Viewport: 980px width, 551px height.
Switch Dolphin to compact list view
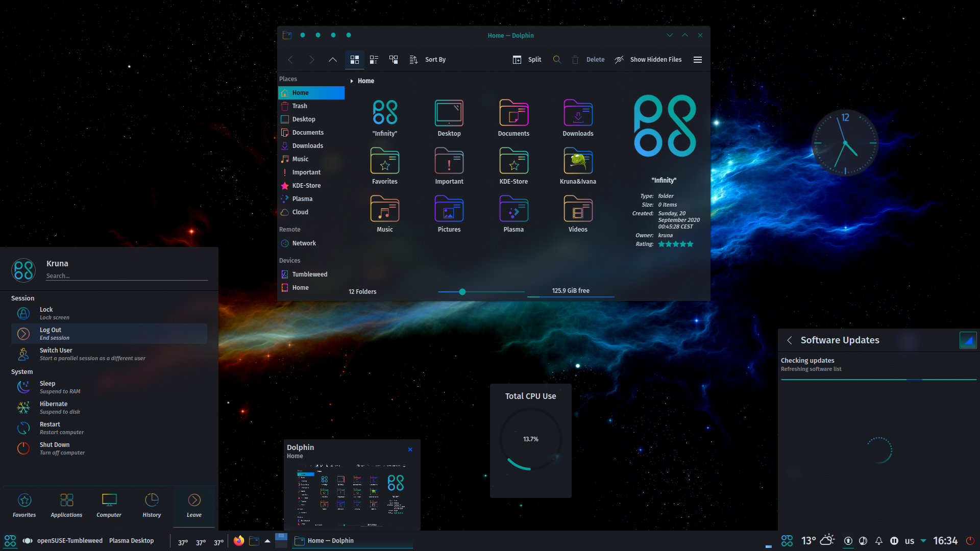374,60
